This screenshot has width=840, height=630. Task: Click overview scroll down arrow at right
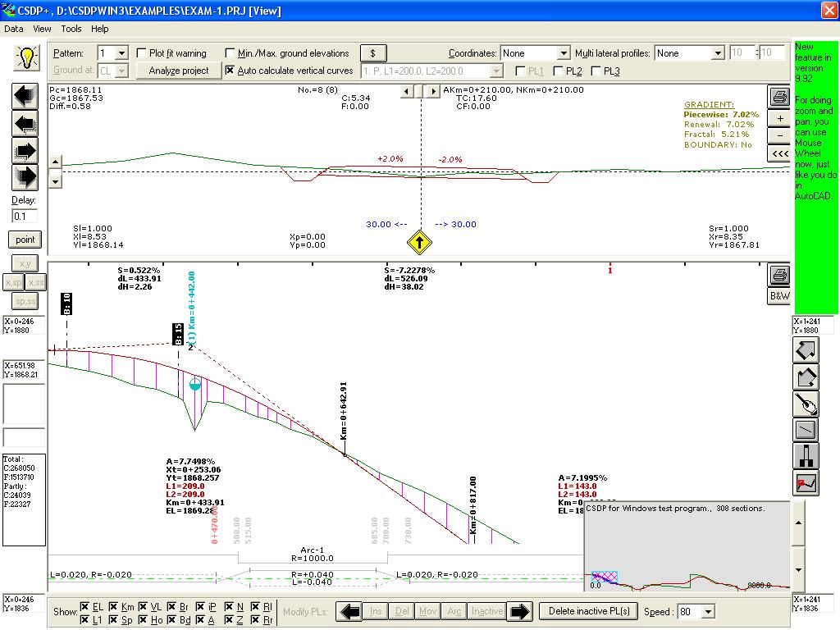pos(798,570)
